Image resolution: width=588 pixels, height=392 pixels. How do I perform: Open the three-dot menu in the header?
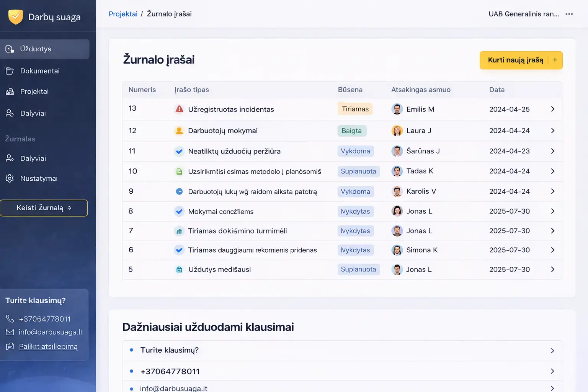(x=569, y=14)
